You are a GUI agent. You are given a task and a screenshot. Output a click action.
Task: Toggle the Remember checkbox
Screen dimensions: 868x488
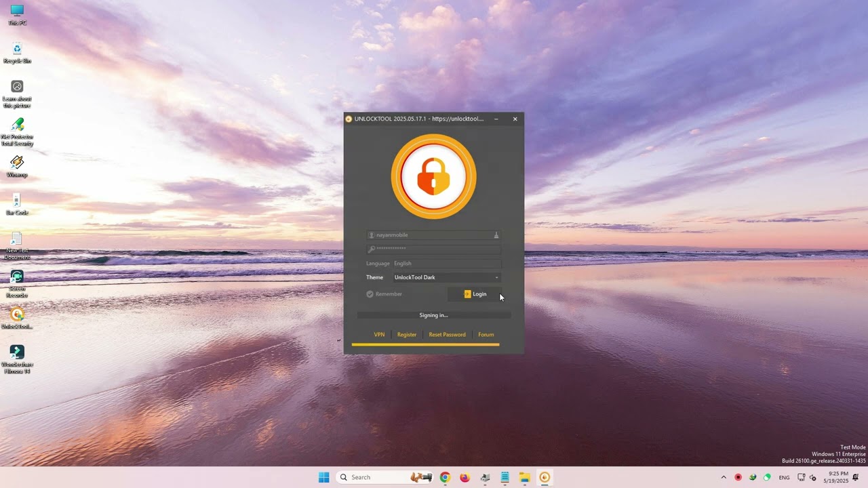click(384, 294)
